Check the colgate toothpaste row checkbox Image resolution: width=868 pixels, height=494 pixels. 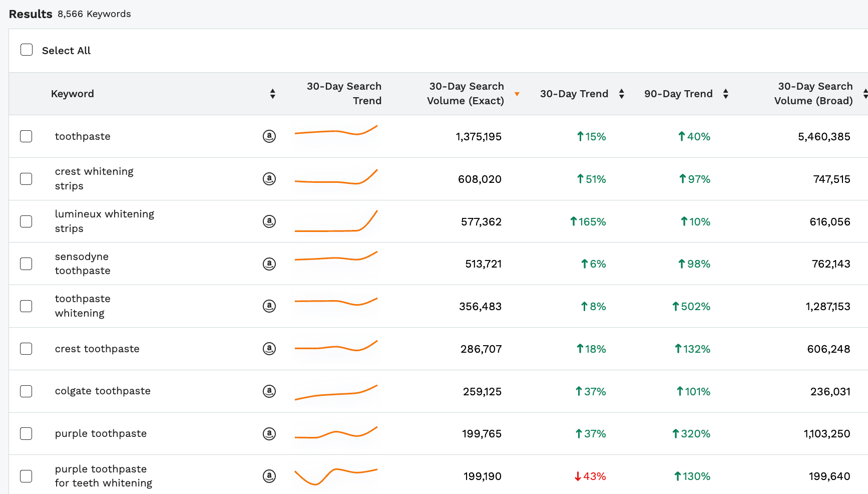click(x=26, y=391)
